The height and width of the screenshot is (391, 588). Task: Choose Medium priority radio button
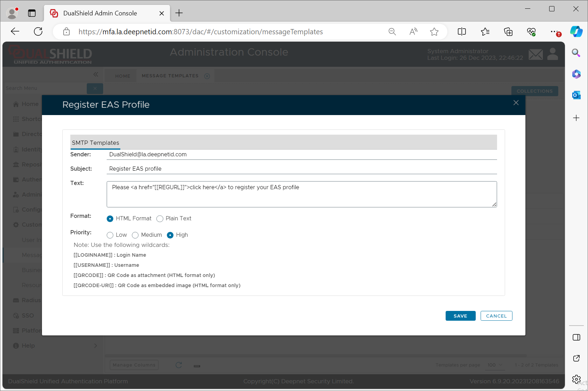click(x=135, y=235)
